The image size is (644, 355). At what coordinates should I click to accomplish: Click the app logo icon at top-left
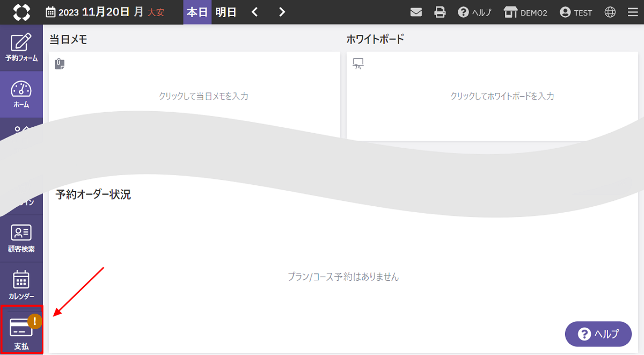coord(21,12)
